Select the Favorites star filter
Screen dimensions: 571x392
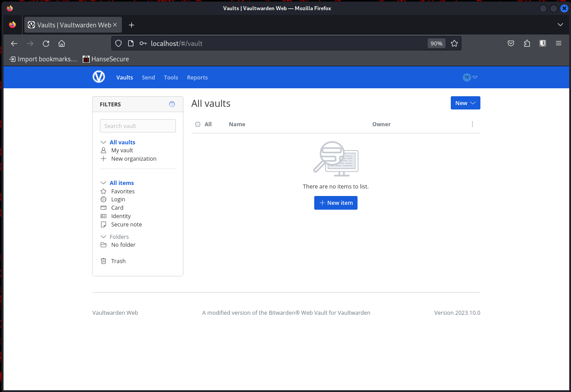122,191
